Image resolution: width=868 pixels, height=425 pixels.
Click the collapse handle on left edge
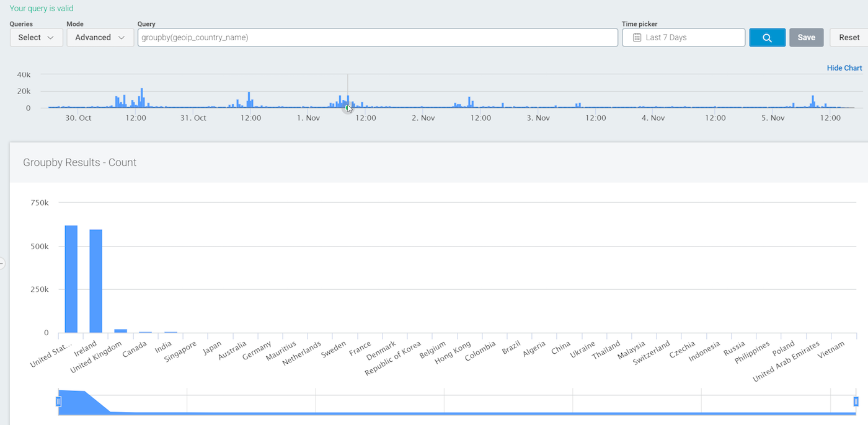(x=2, y=263)
